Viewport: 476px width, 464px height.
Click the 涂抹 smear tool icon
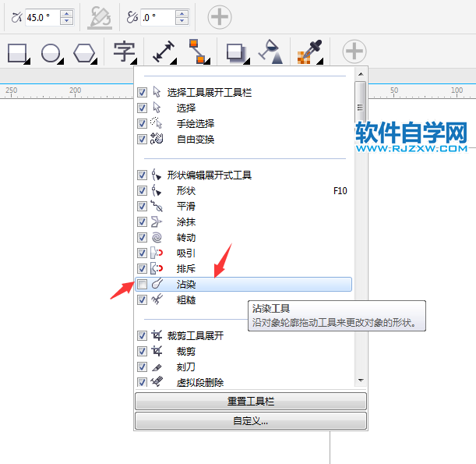(157, 221)
